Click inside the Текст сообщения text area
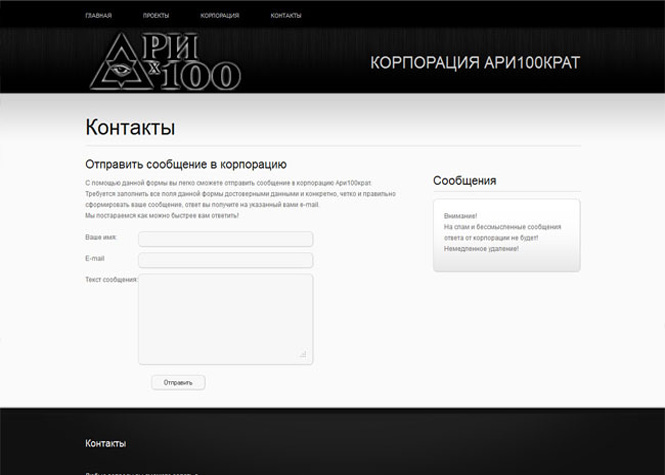Viewport: 665px width, 475px height. (225, 318)
